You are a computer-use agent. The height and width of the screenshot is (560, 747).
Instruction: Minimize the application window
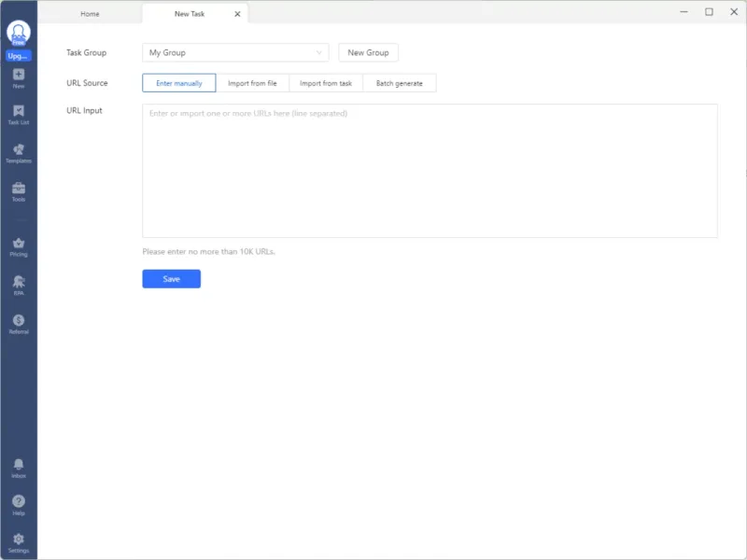point(684,12)
